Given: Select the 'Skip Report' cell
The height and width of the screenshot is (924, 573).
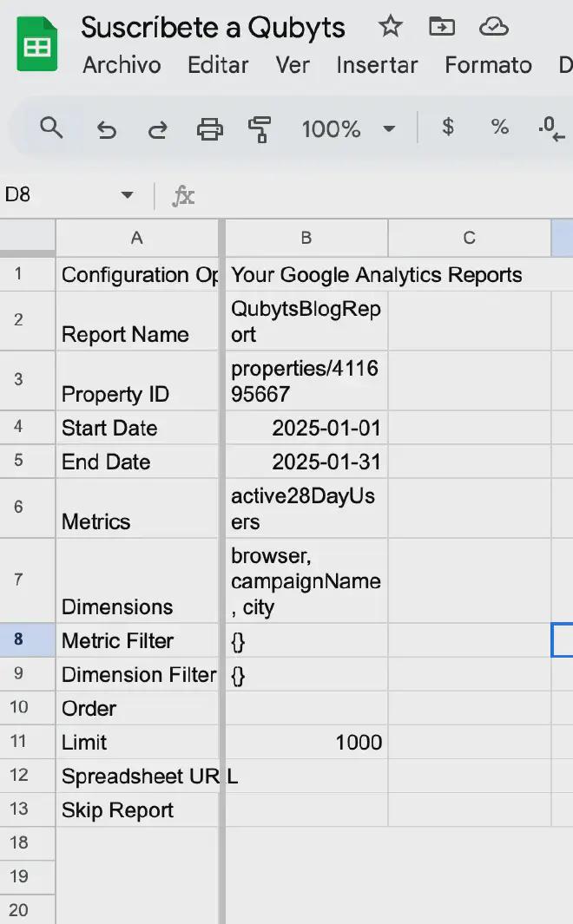Looking at the screenshot, I should (137, 809).
